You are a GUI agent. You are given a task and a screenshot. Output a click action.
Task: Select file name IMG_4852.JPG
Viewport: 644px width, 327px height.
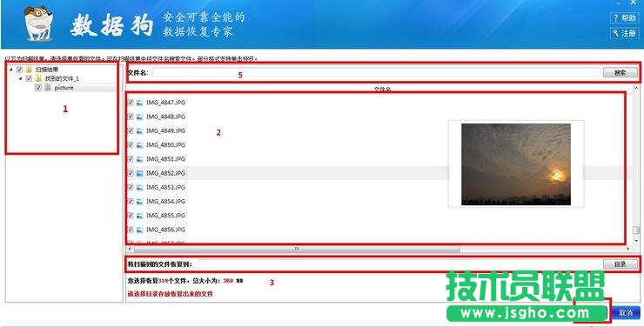(165, 173)
